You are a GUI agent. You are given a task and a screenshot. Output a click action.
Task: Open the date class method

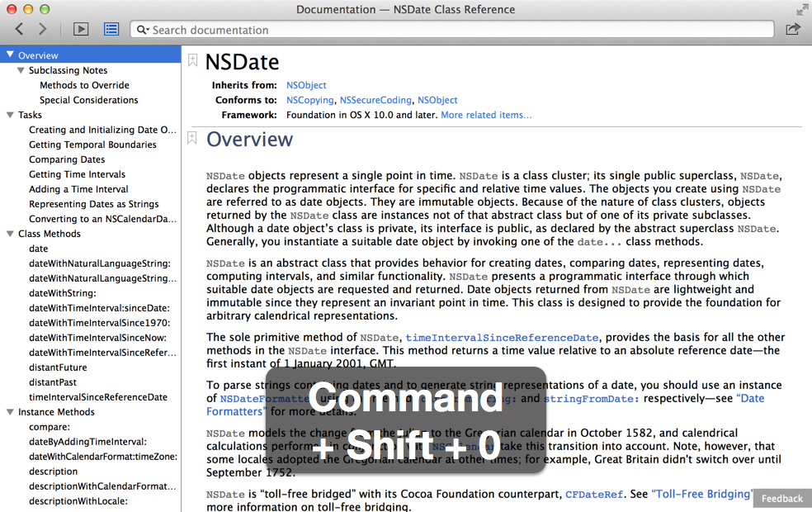coord(38,249)
